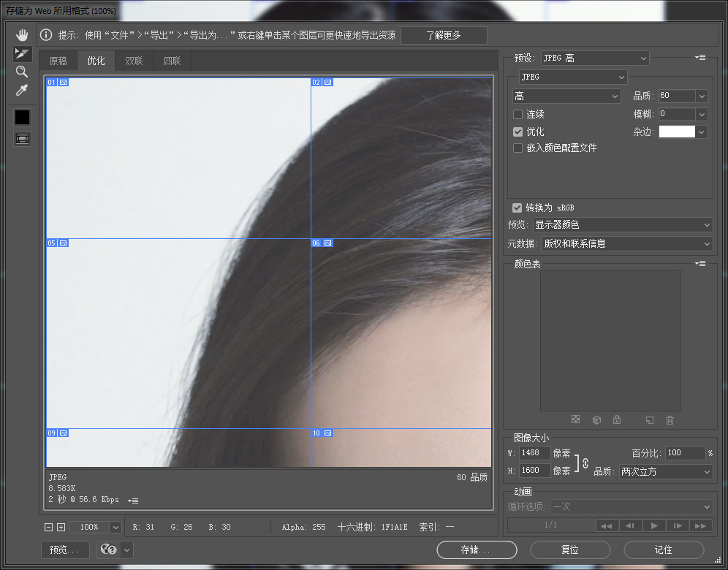Select the Eyedropper tool

pyautogui.click(x=22, y=90)
